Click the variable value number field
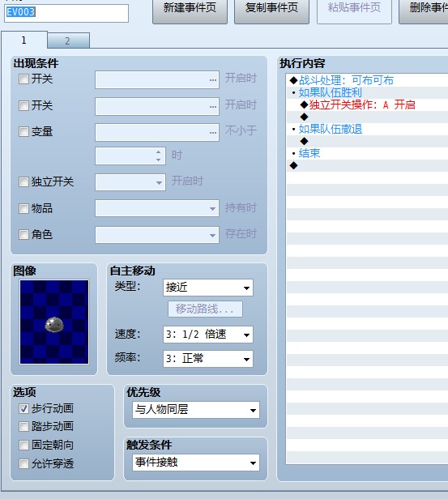 click(130, 156)
